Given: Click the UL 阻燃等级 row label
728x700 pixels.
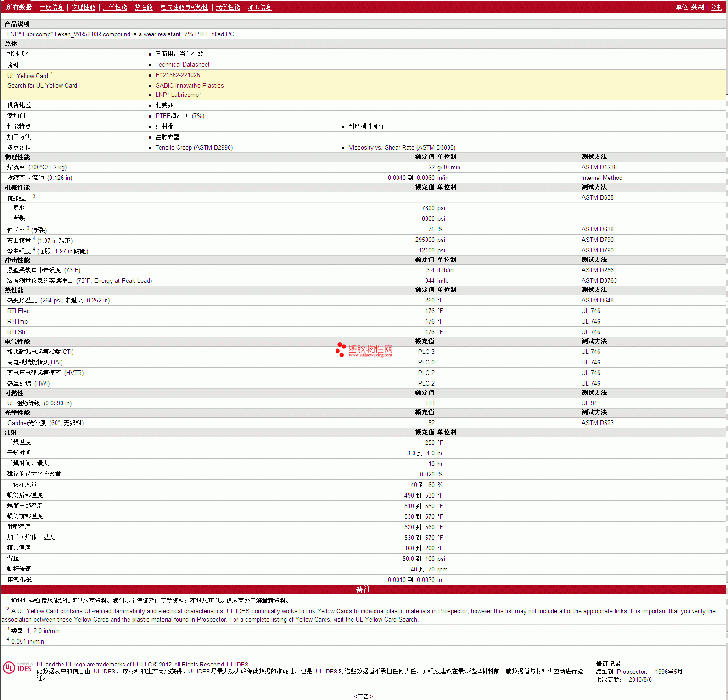Looking at the screenshot, I should click(x=39, y=403).
